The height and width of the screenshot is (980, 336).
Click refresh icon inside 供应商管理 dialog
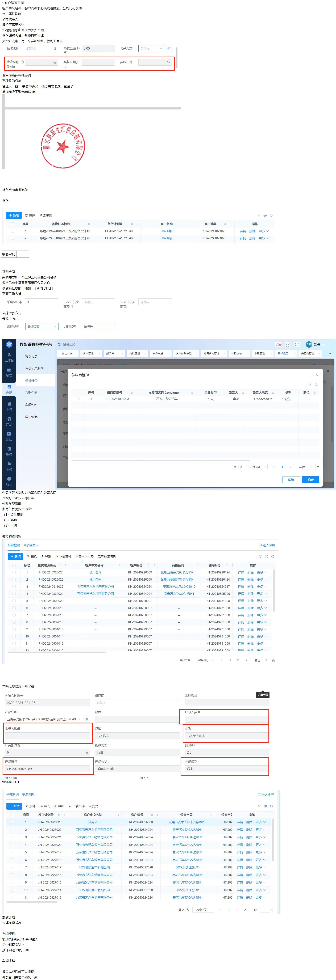click(x=316, y=384)
